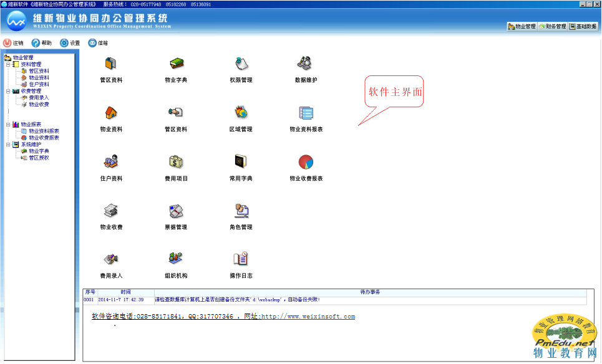Screen dimensions: 602x364
Task: Open the 费用项目 icon
Action: (176, 162)
